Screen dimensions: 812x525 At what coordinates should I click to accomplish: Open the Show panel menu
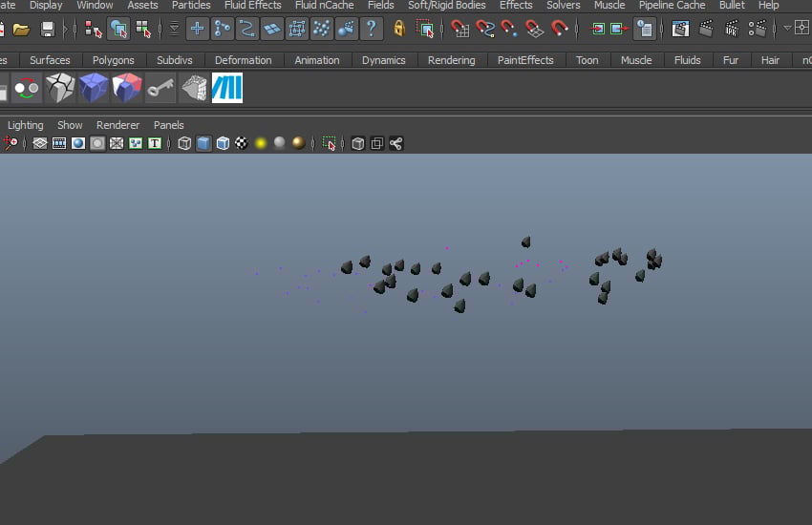[x=70, y=125]
